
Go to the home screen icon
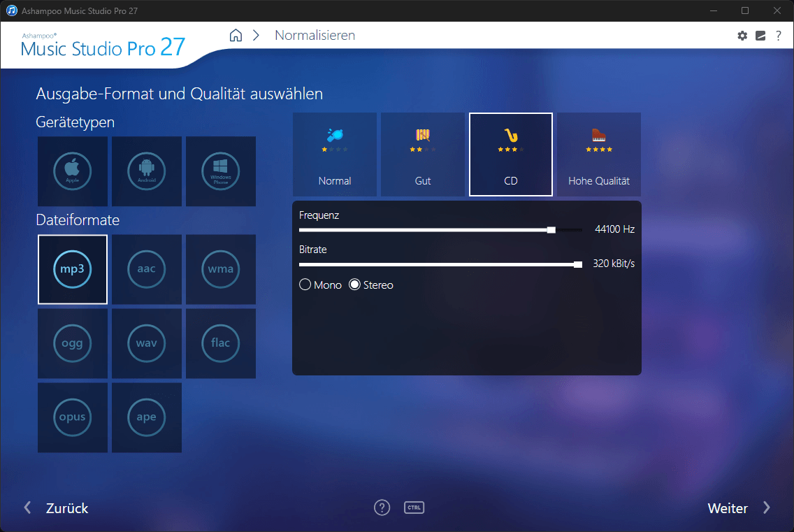pyautogui.click(x=236, y=35)
